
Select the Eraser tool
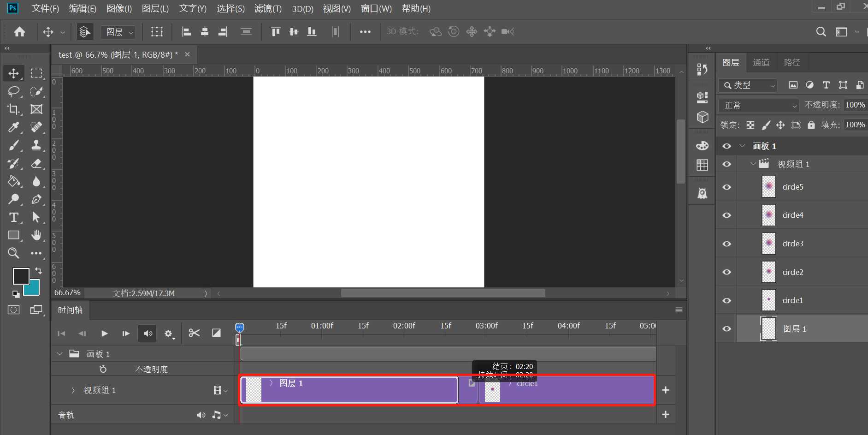(36, 163)
